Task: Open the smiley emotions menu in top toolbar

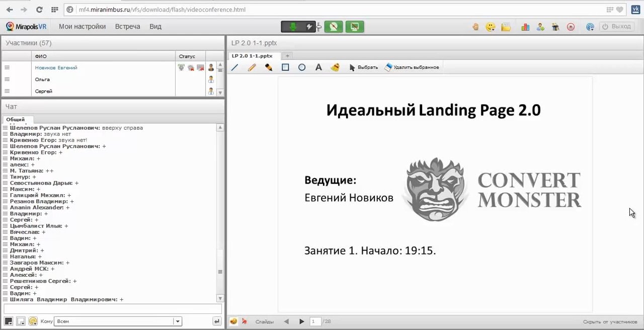Action: pyautogui.click(x=490, y=27)
